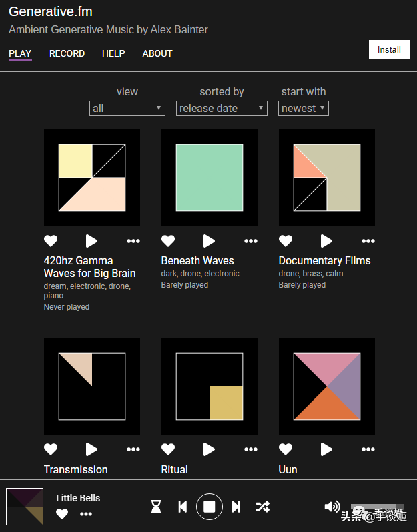Screen dimensions: 417x532
Task: Stop the currently playing Little Bells track
Action: pyautogui.click(x=210, y=507)
